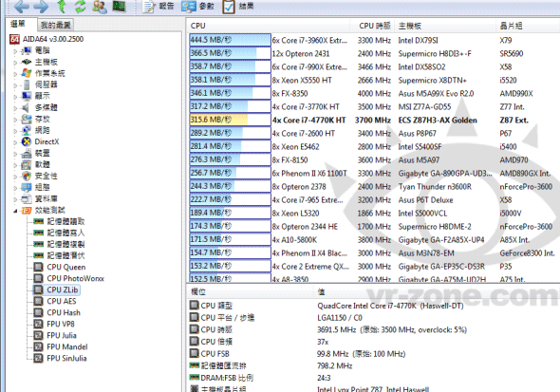This screenshot has width=560, height=392.
Task: Sort by the CPU 時脈 column header
Action: coord(372,26)
